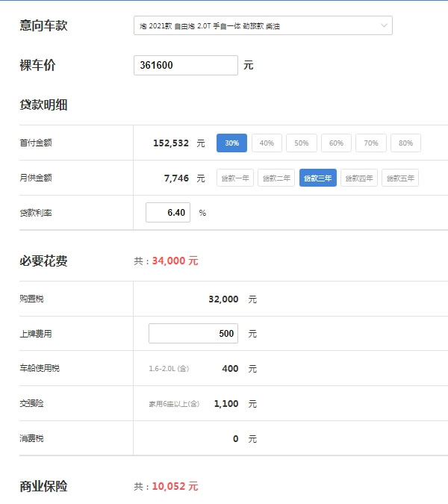The height and width of the screenshot is (504, 448).
Task: Click the 家用6座以上(含) seat selector
Action: 174,404
